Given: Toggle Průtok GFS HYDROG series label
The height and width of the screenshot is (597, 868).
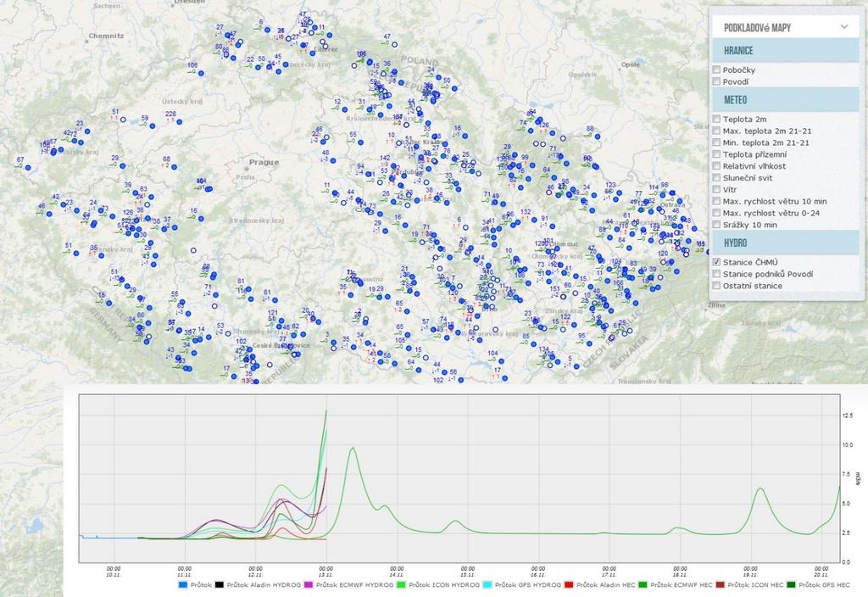Looking at the screenshot, I should click(527, 585).
